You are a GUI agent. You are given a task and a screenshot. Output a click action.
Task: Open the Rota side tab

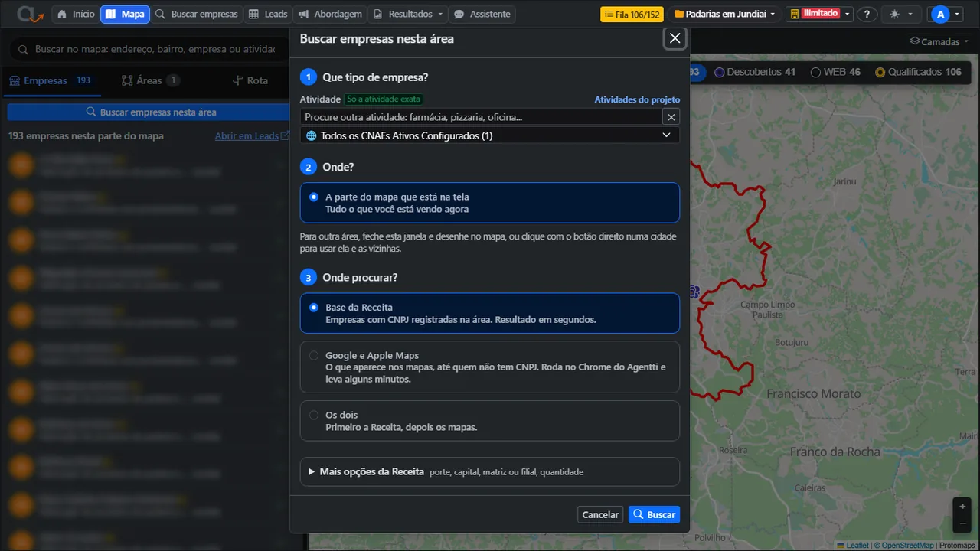coord(250,80)
